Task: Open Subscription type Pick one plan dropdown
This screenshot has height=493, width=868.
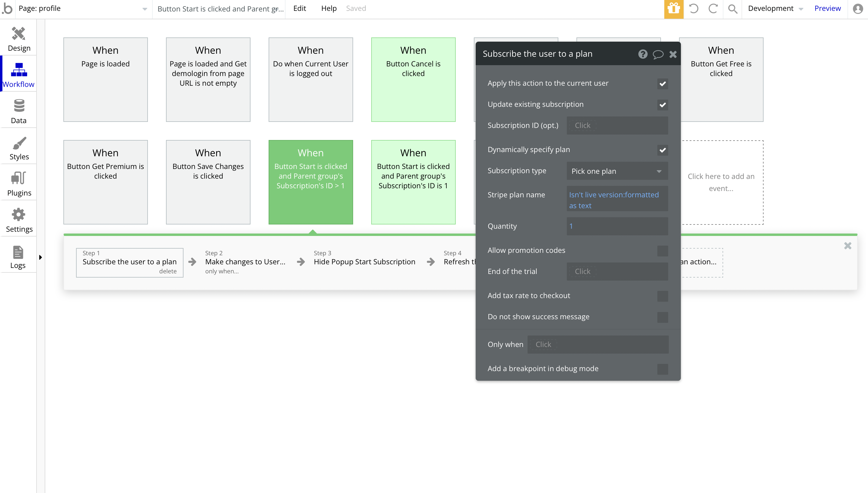Action: pyautogui.click(x=617, y=171)
